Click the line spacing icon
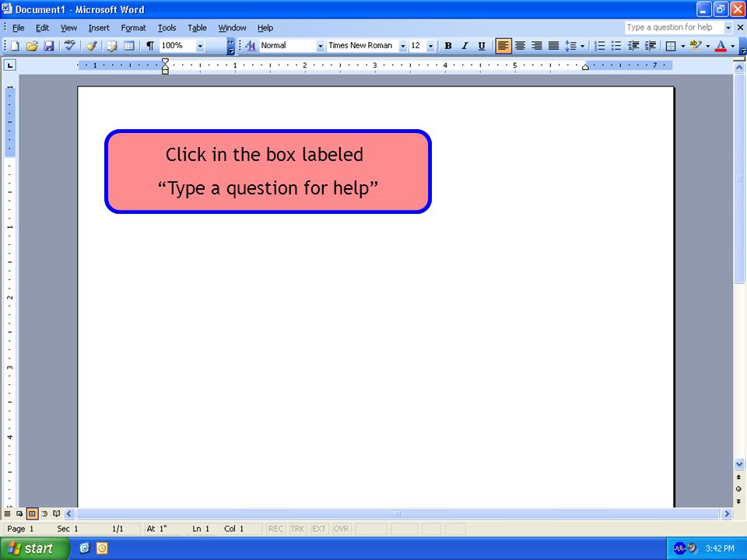The width and height of the screenshot is (747, 560). click(570, 46)
